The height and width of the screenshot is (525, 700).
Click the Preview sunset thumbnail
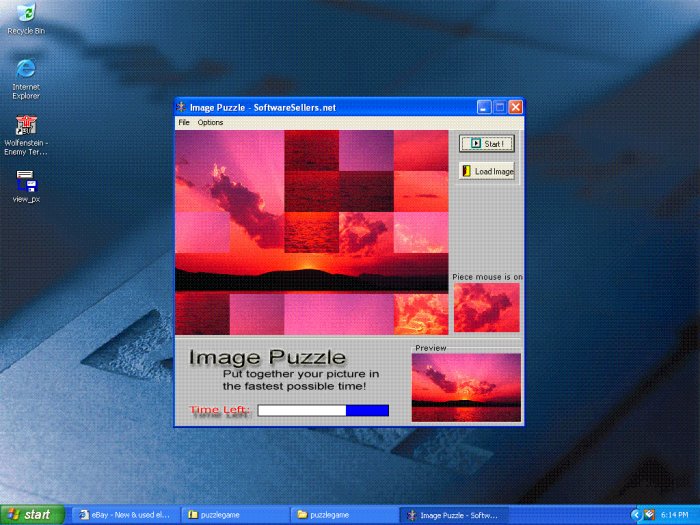coord(466,388)
